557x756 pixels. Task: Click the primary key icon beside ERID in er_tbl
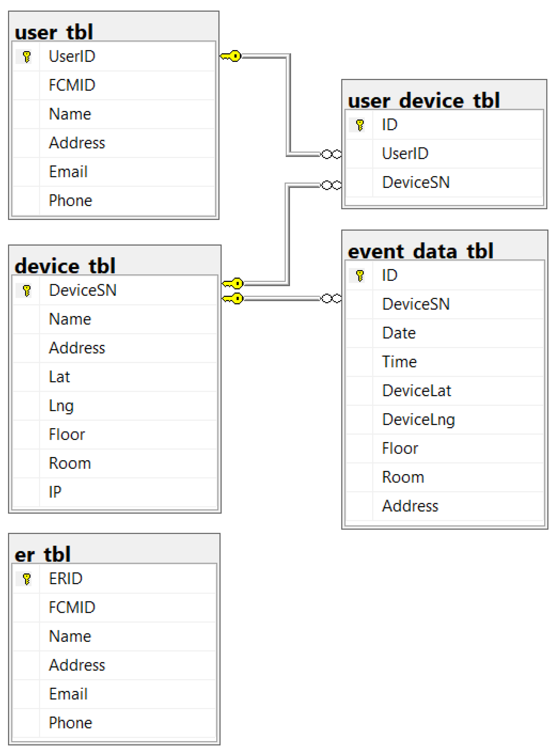pyautogui.click(x=27, y=579)
